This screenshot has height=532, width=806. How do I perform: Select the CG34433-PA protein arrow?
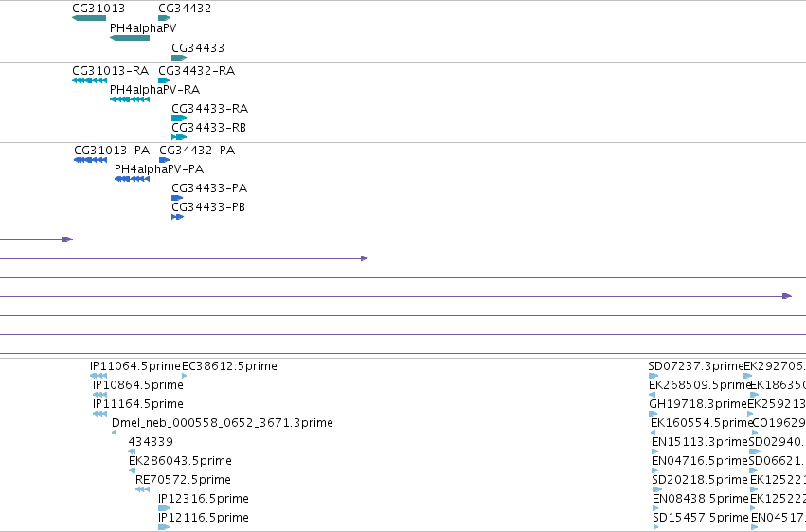tap(177, 198)
